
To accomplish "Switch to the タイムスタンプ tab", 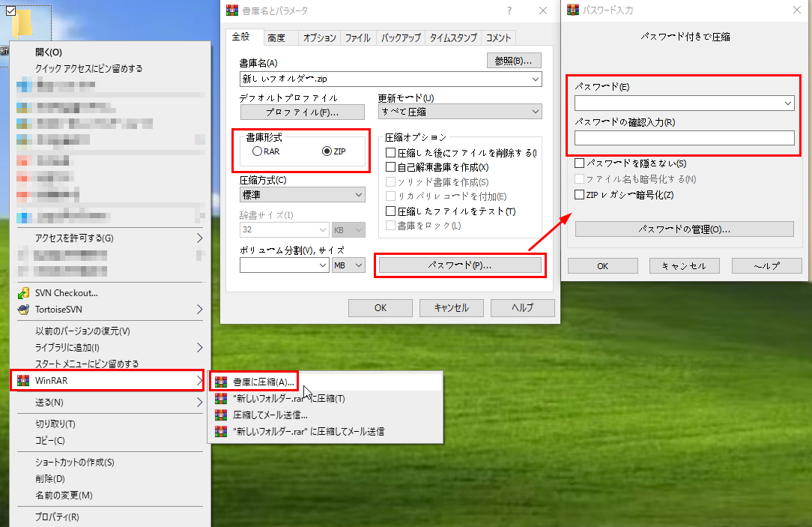I will [x=453, y=37].
